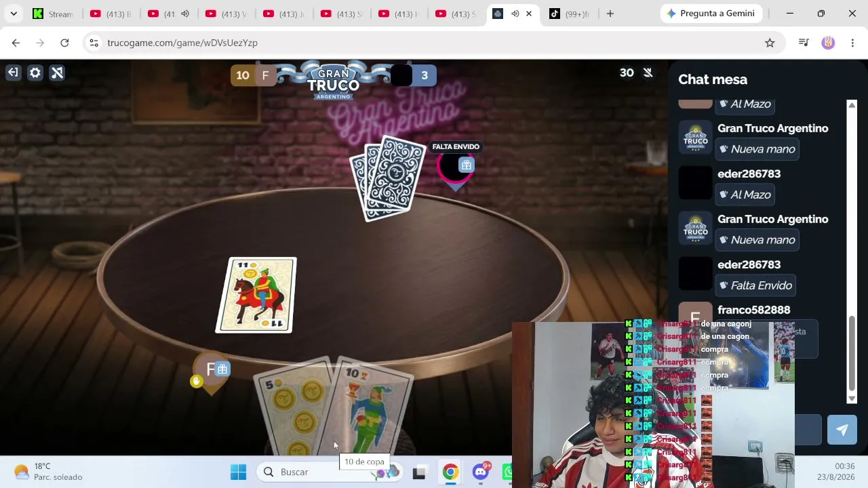The image size is (868, 488).
Task: Click the gift icon on player F avatar
Action: pos(222,369)
